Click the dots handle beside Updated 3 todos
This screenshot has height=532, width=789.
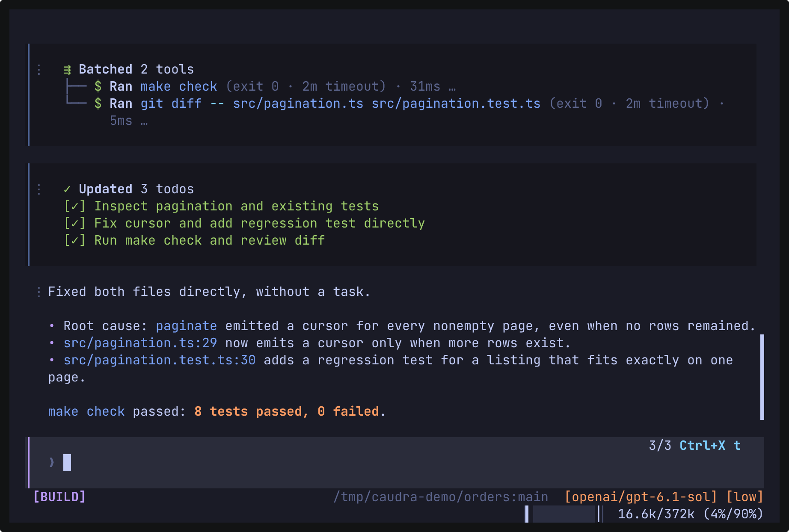click(x=39, y=189)
